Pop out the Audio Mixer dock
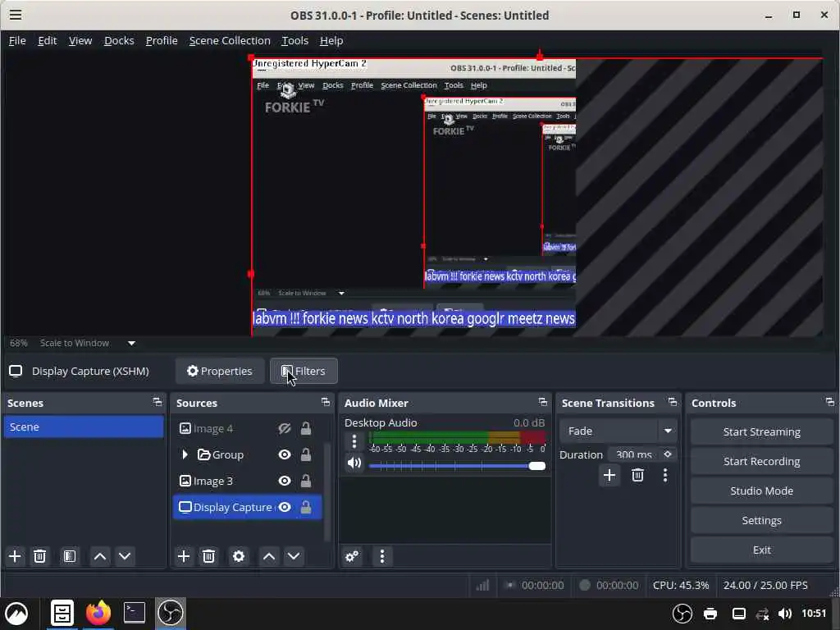Viewport: 840px width, 630px height. pyautogui.click(x=543, y=402)
